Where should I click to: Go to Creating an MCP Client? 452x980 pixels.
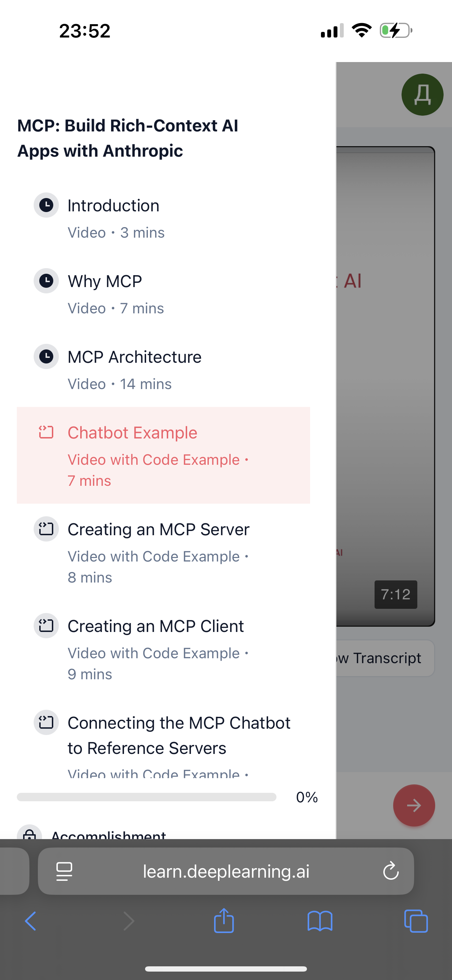[x=156, y=626]
